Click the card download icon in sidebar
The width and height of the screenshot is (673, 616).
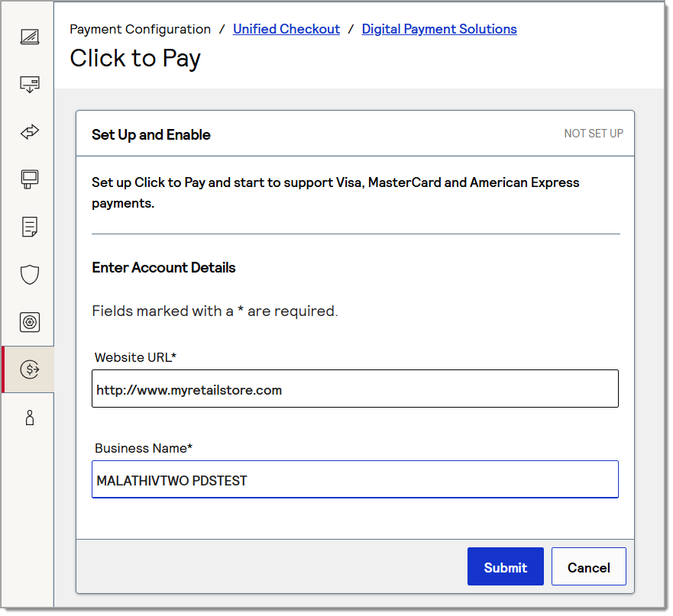(30, 84)
